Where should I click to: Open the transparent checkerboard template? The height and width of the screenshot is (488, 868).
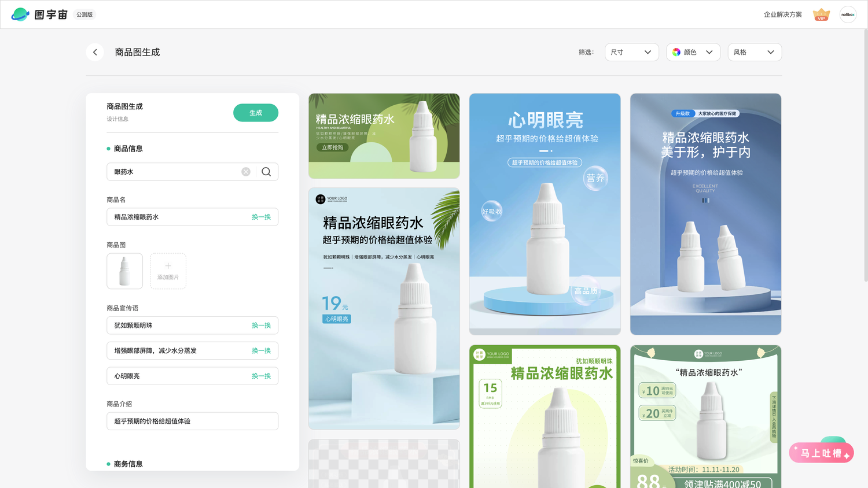click(x=384, y=464)
